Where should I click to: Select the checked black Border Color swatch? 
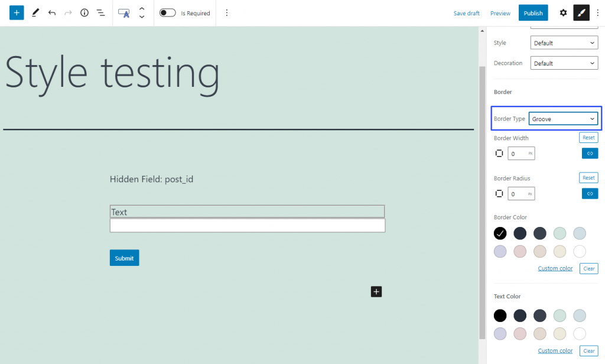pos(500,233)
